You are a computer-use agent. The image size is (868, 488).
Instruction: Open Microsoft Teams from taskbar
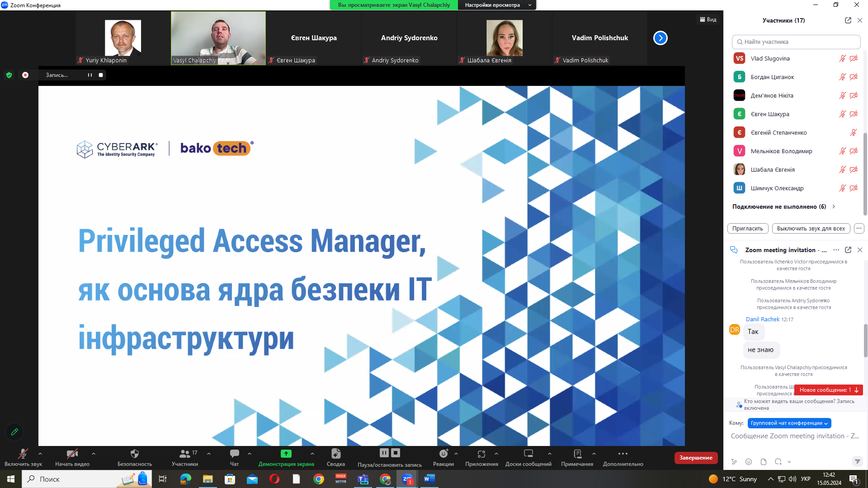(363, 479)
